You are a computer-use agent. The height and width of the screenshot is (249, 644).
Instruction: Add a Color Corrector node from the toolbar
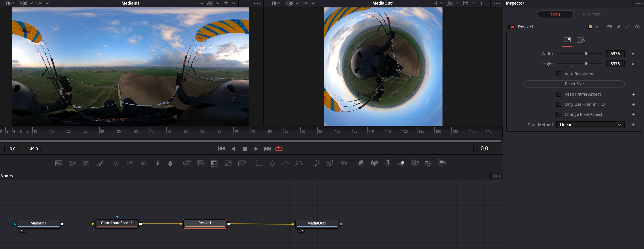click(x=116, y=163)
